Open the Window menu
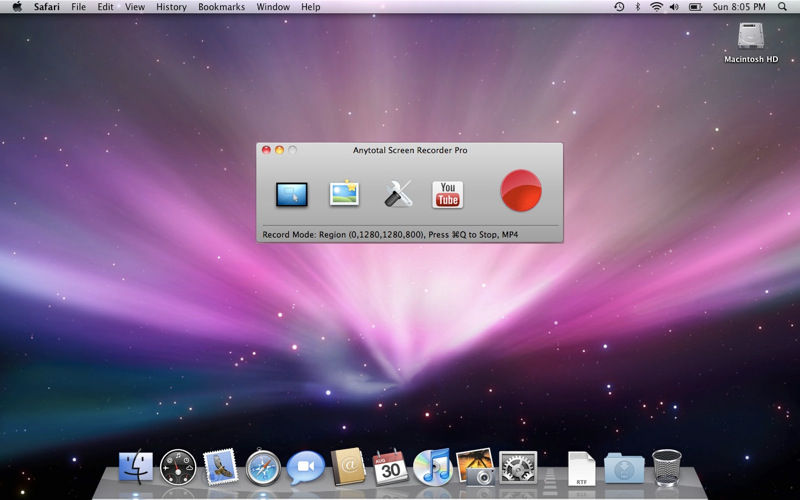The image size is (800, 500). pos(273,7)
